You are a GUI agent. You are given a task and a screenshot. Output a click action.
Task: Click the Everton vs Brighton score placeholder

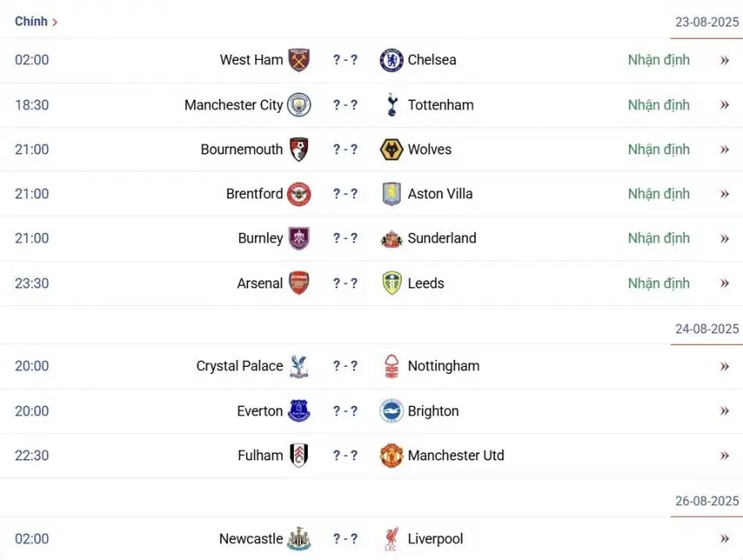[345, 411]
